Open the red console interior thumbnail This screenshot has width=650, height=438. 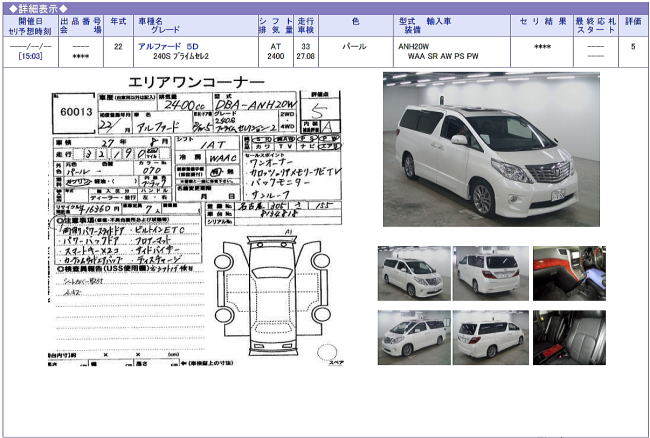[x=569, y=273]
